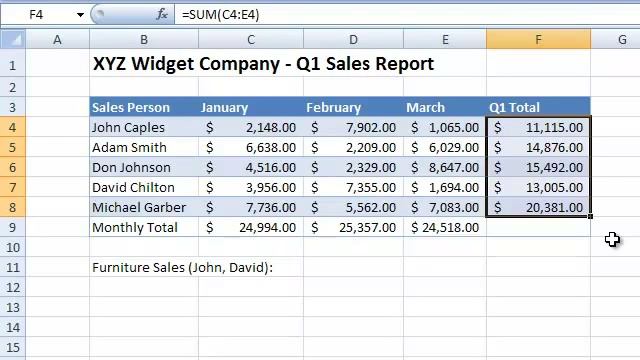Open the Name Box dropdown arrow
The height and width of the screenshot is (360, 640).
[80, 15]
